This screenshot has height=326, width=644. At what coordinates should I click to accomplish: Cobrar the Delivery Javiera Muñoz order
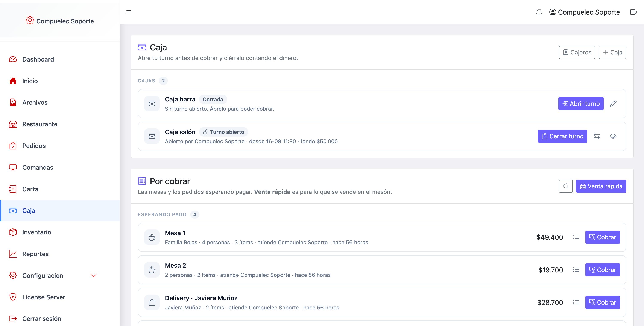coord(603,302)
